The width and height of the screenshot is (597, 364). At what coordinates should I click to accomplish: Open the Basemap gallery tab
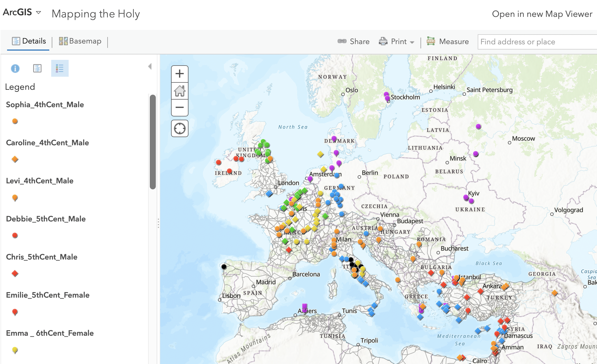[80, 41]
